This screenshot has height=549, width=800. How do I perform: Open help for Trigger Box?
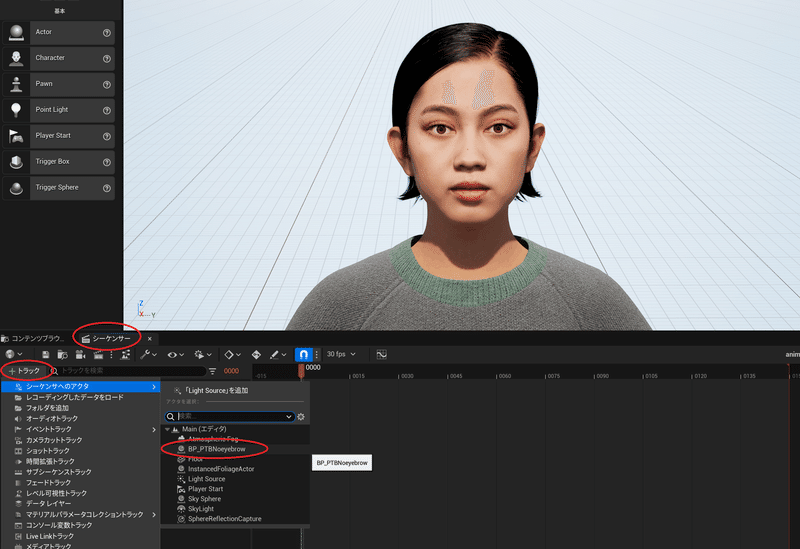tap(107, 162)
